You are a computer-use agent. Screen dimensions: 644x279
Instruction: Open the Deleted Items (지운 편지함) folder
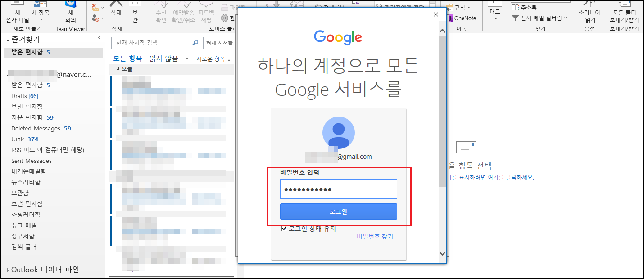pos(32,117)
